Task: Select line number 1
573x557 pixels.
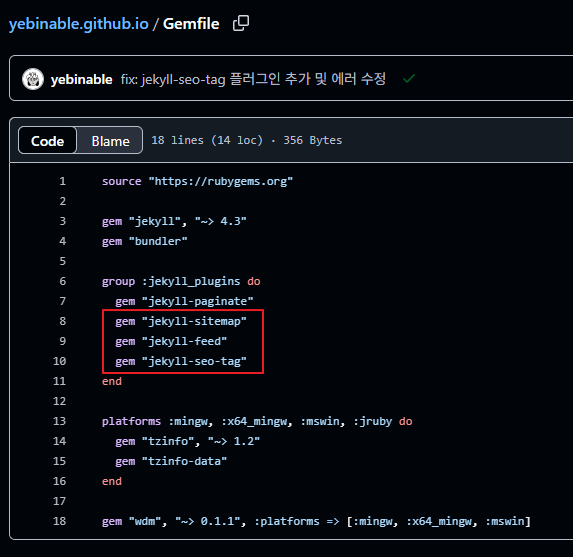Action: coord(62,181)
